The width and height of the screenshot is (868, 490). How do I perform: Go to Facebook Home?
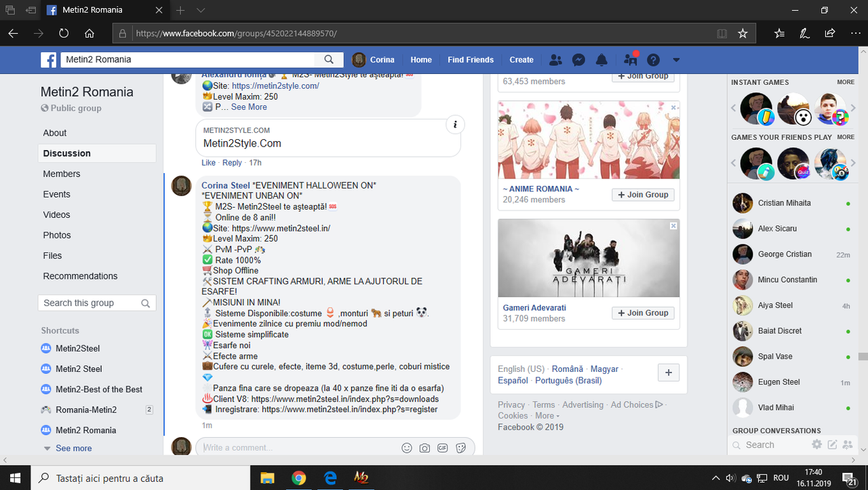pyautogui.click(x=421, y=60)
